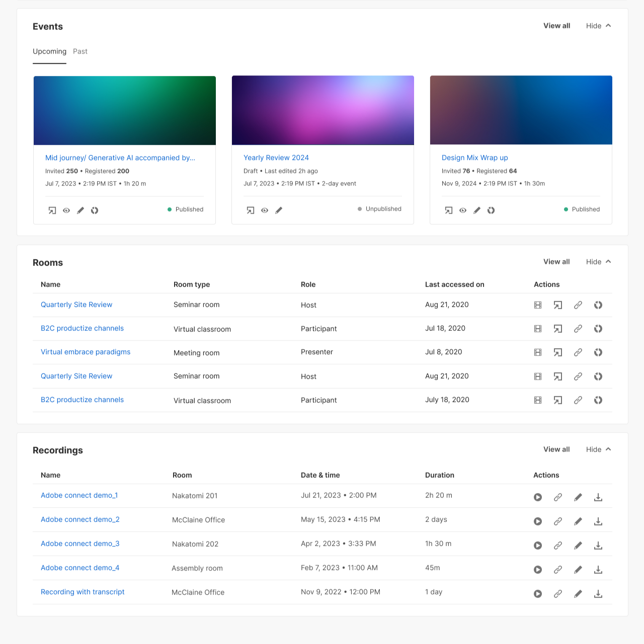Click the green Mid journey event thumbnail
The image size is (644, 644).
[x=125, y=110]
